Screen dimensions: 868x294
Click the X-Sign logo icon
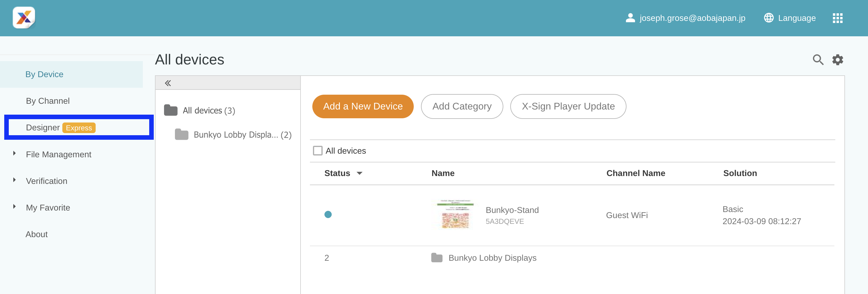pyautogui.click(x=24, y=18)
